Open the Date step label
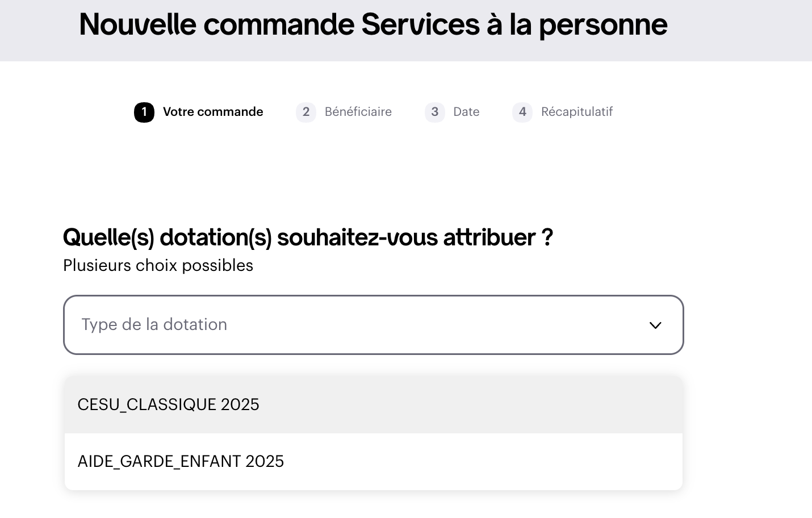 point(466,112)
